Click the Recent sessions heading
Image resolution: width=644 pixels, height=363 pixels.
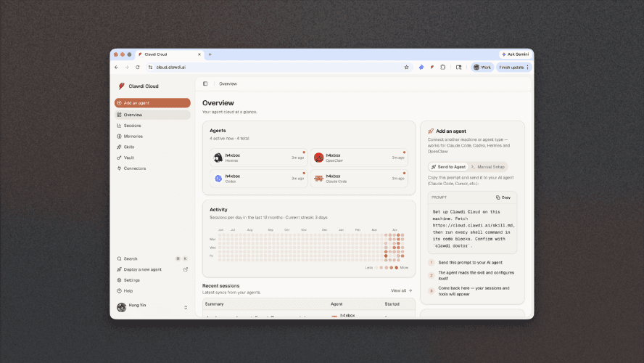coord(220,286)
